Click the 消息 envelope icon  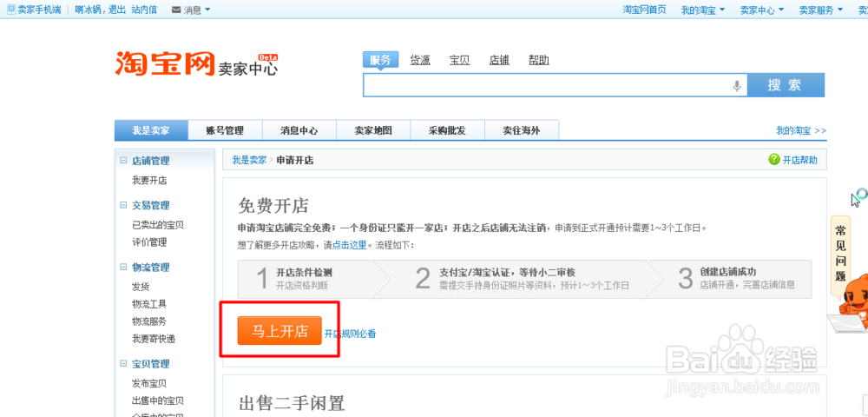tap(176, 10)
